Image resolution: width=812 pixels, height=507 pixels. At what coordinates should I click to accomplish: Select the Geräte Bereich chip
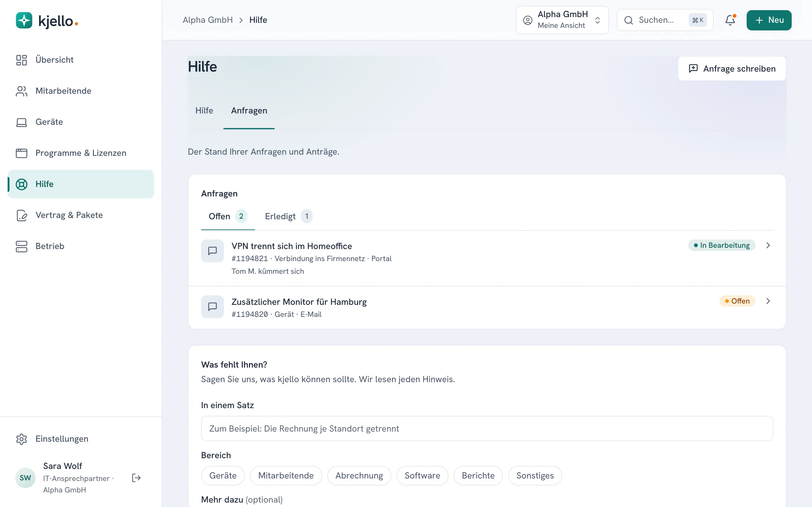tap(223, 476)
